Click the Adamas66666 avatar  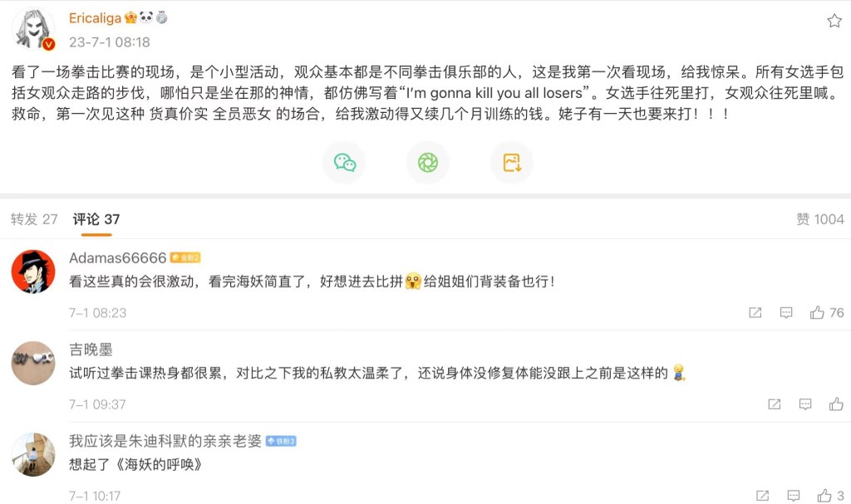point(33,272)
